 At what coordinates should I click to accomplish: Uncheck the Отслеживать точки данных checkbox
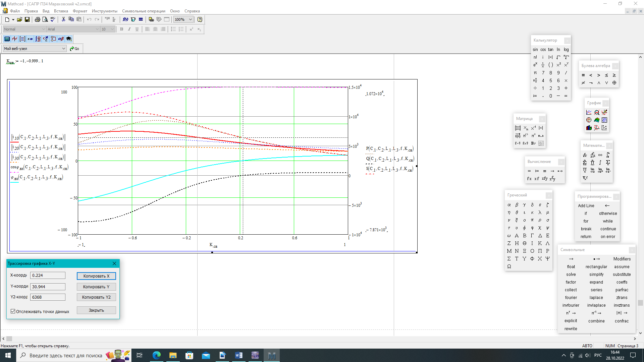[13, 311]
